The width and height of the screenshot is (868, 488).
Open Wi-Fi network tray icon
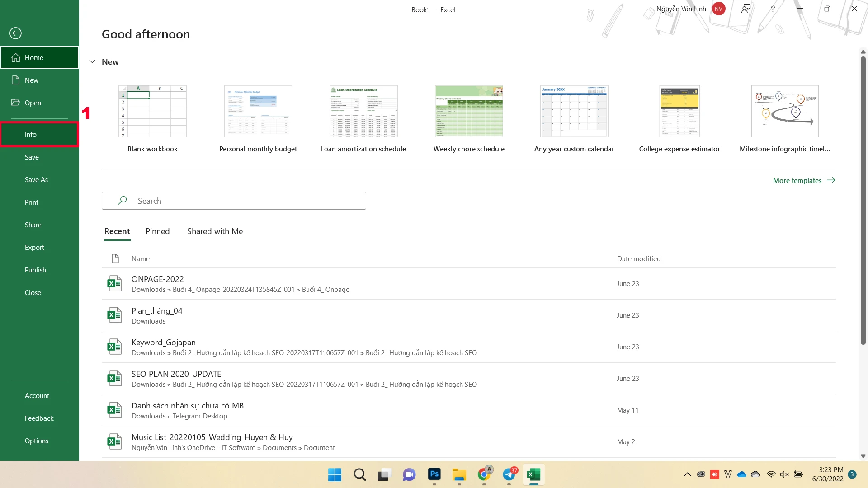tap(771, 474)
